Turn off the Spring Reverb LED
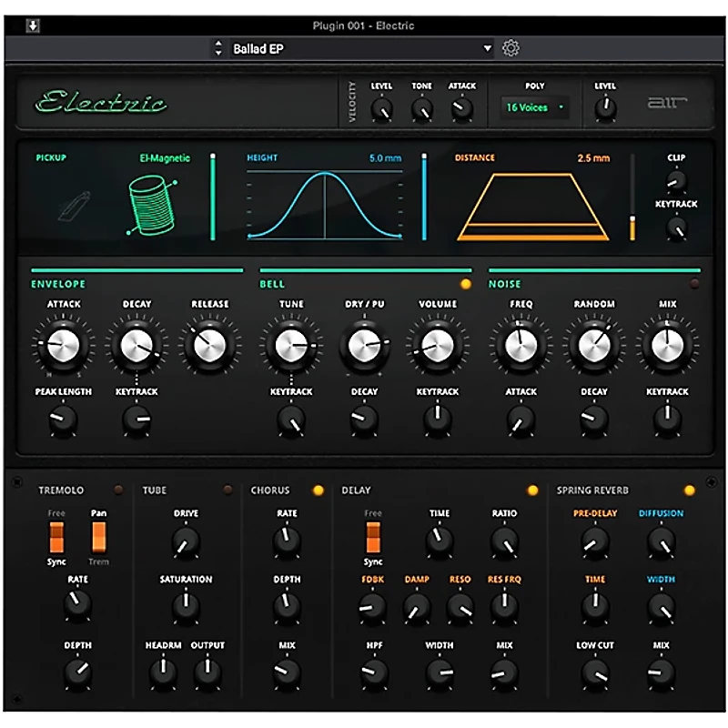Image resolution: width=728 pixels, height=728 pixels. point(689,490)
